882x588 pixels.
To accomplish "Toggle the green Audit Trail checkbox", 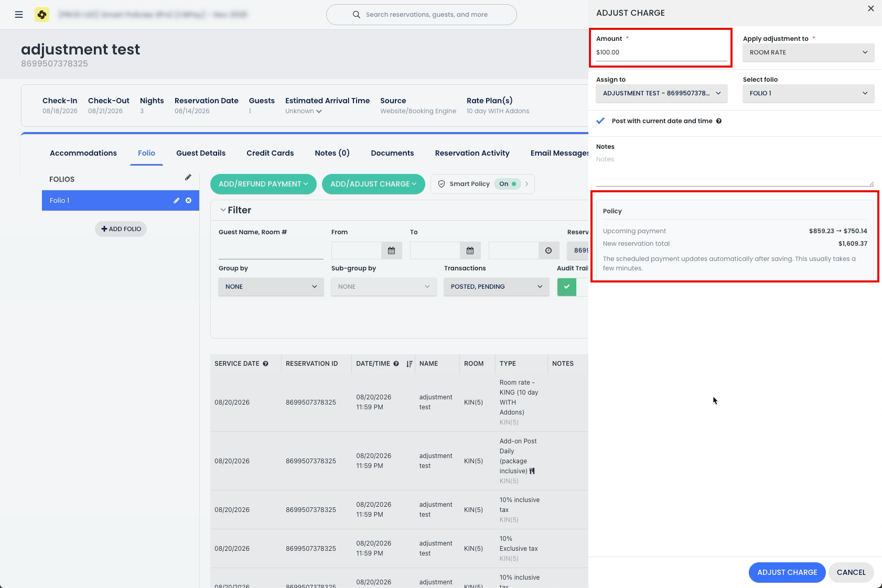I will tap(567, 287).
